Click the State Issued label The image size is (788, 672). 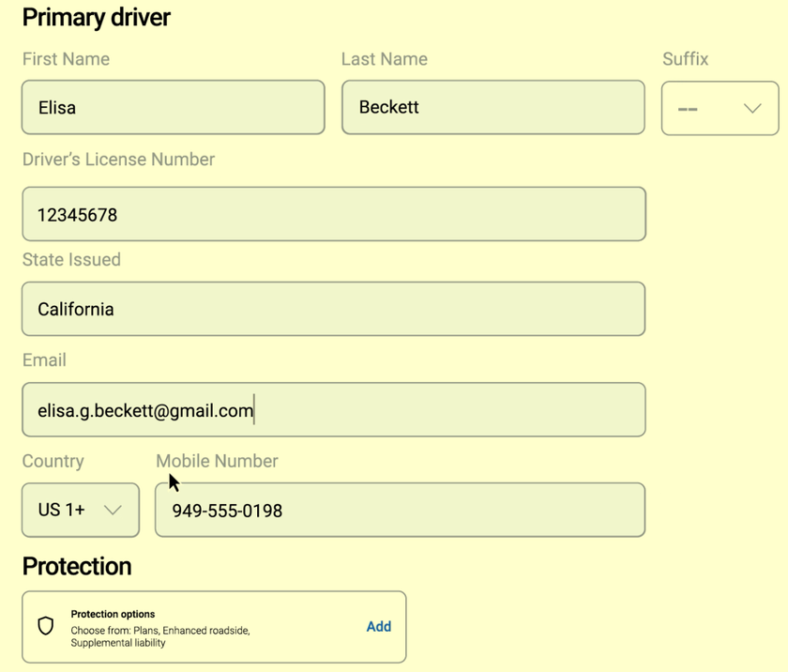pyautogui.click(x=71, y=260)
